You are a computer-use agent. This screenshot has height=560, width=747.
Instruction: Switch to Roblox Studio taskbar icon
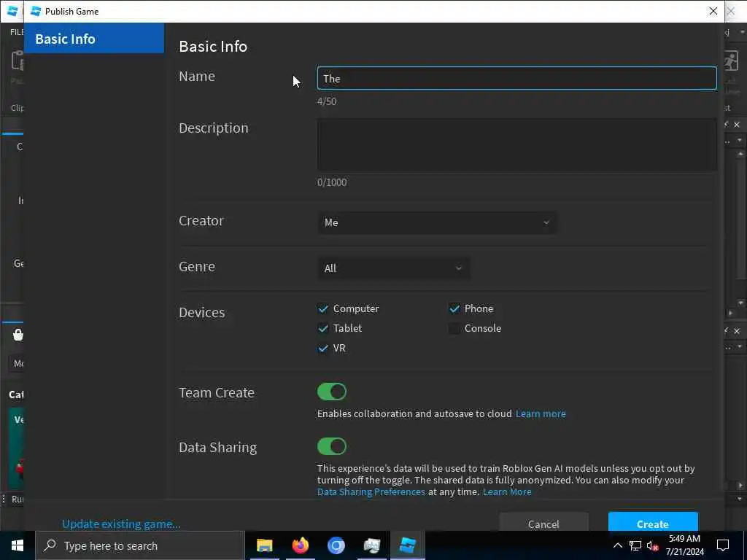tap(407, 545)
